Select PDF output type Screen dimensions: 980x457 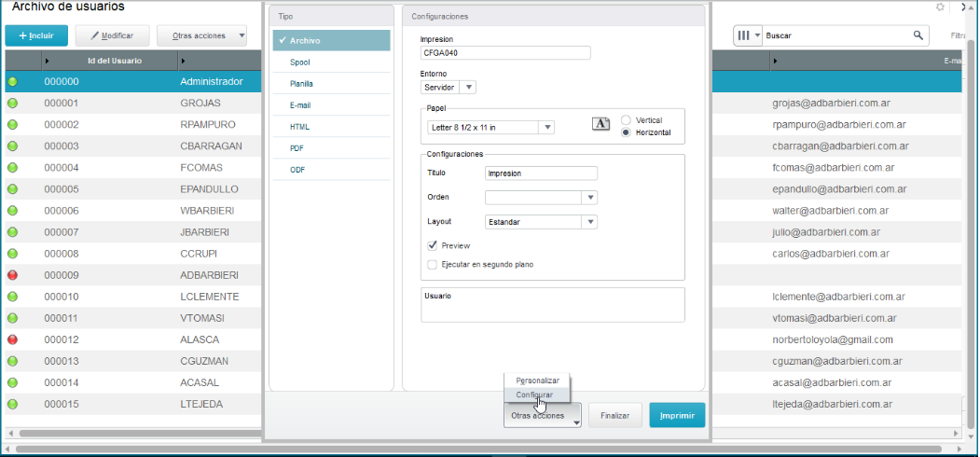[x=331, y=149]
